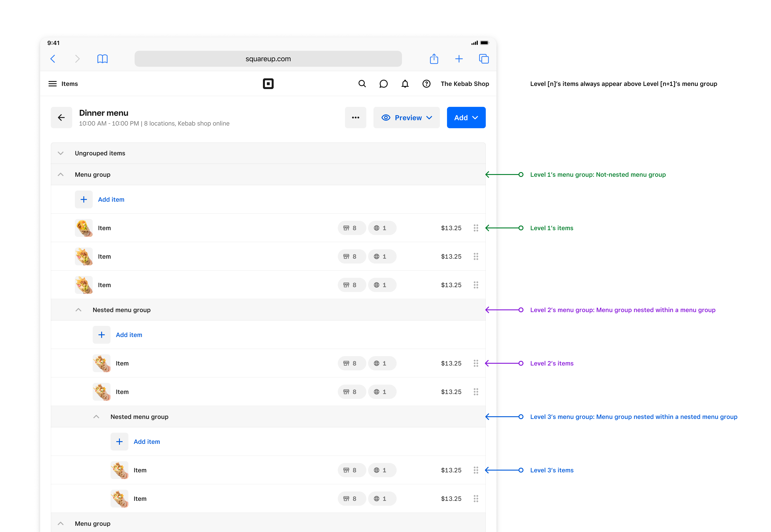Screen dimensions: 771x532
Task: Expand the Ungrouped items section
Action: pos(61,153)
